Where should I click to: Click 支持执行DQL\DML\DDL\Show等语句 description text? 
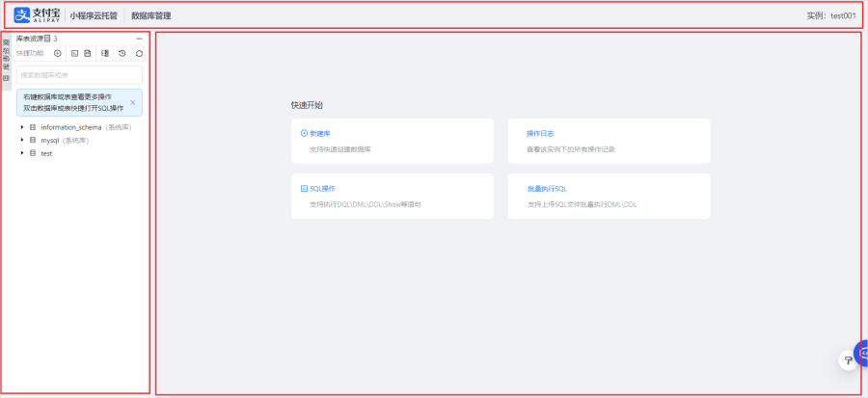[366, 204]
